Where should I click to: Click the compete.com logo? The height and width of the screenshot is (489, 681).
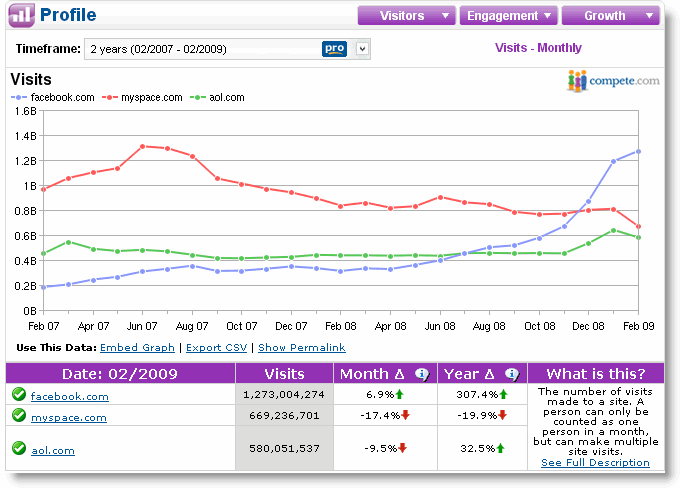pos(613,81)
